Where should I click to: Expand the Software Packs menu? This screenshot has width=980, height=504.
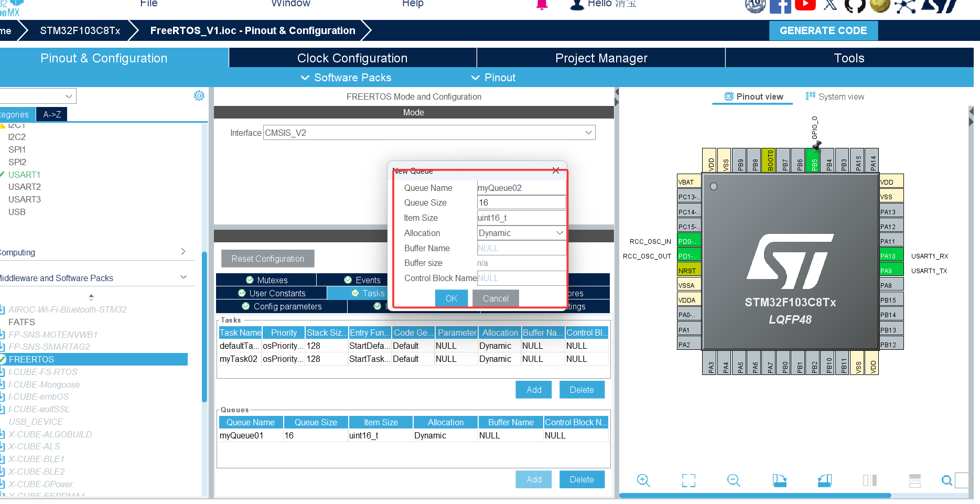point(346,78)
